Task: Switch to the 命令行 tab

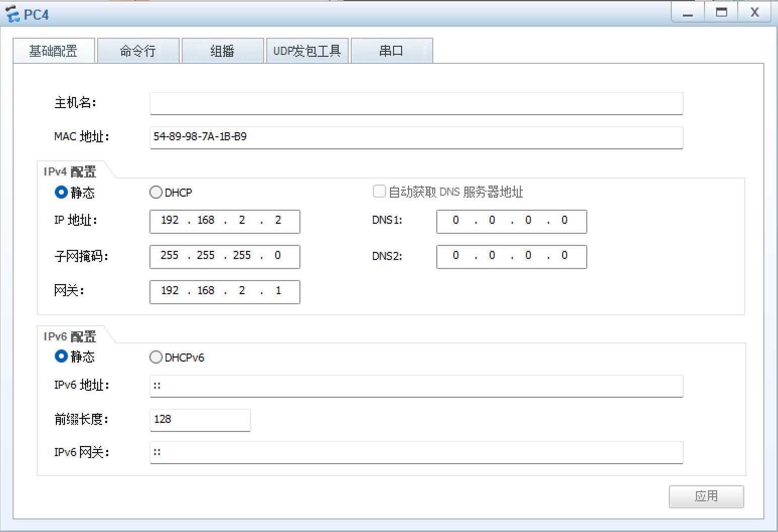Action: point(138,50)
